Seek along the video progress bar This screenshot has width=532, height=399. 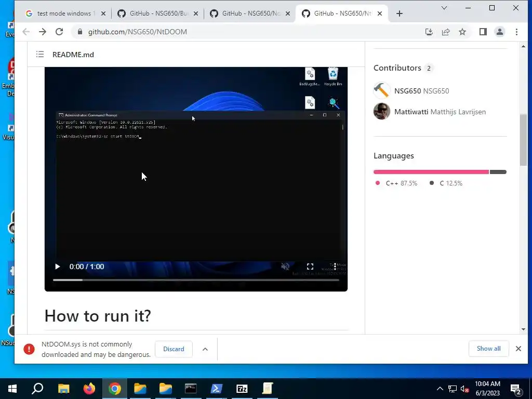196,280
